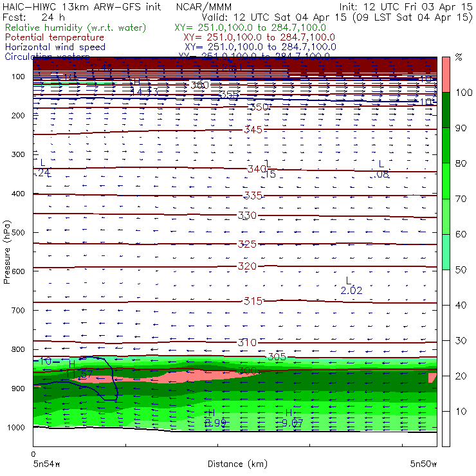Click the pink saturated humidity region near 300 K contour
The width and height of the screenshot is (476, 476).
[x=194, y=376]
